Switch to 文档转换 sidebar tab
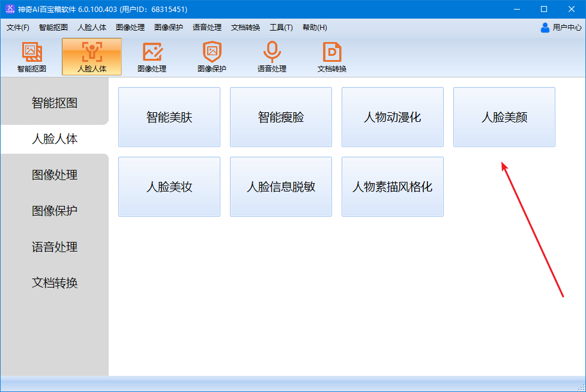 coord(55,283)
